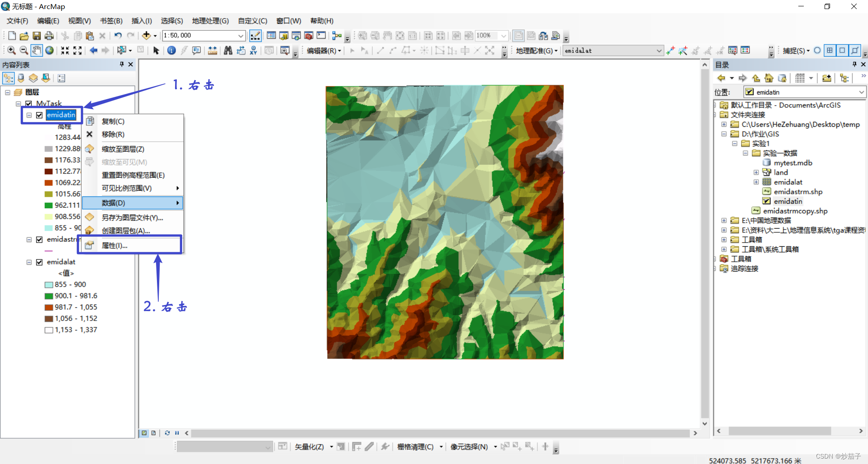Viewport: 868px width, 464px height.
Task: Uncheck the MyTask group layer
Action: click(28, 104)
